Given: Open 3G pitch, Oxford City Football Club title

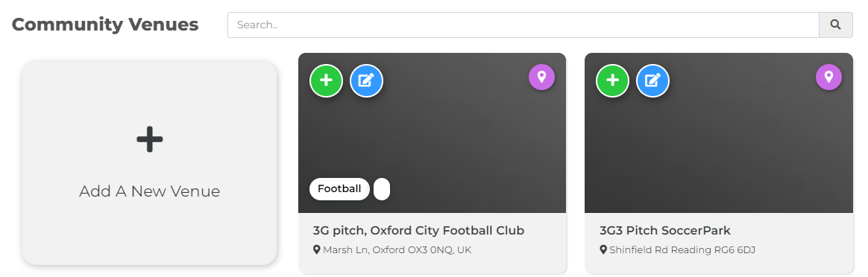Looking at the screenshot, I should (x=418, y=231).
